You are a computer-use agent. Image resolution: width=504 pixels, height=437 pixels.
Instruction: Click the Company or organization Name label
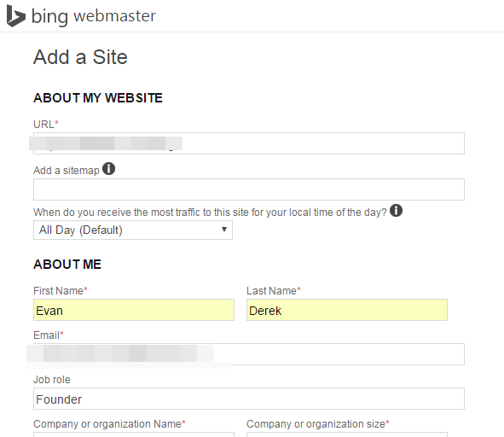[x=109, y=424]
